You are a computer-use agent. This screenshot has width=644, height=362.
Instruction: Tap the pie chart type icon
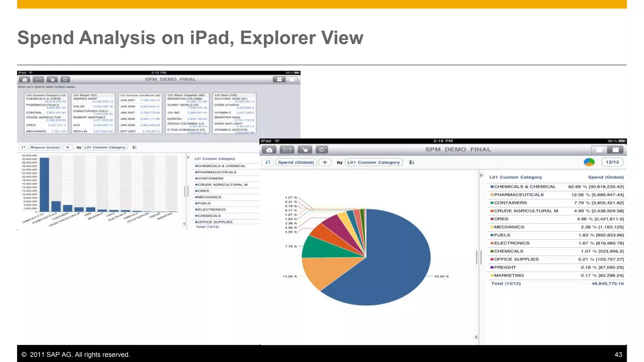[x=589, y=162]
